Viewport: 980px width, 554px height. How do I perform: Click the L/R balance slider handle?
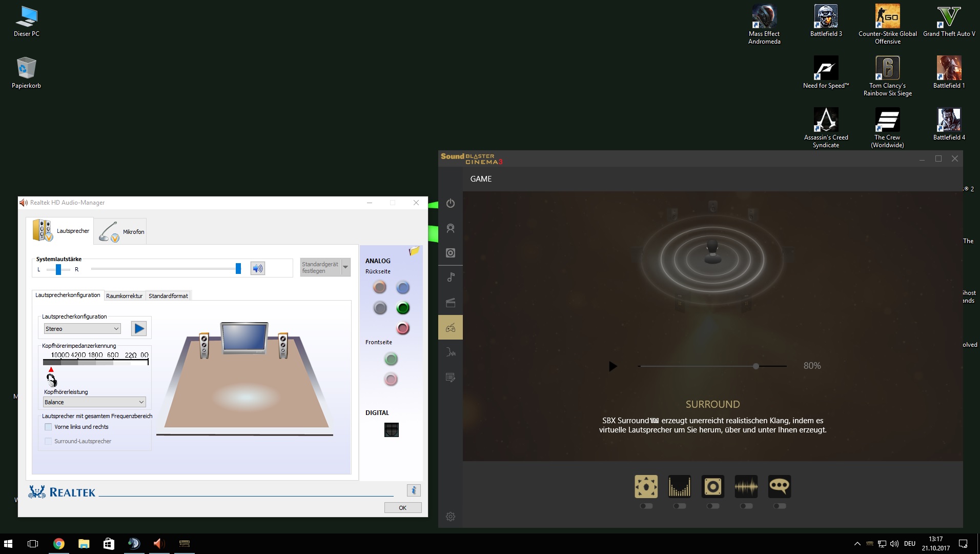58,269
